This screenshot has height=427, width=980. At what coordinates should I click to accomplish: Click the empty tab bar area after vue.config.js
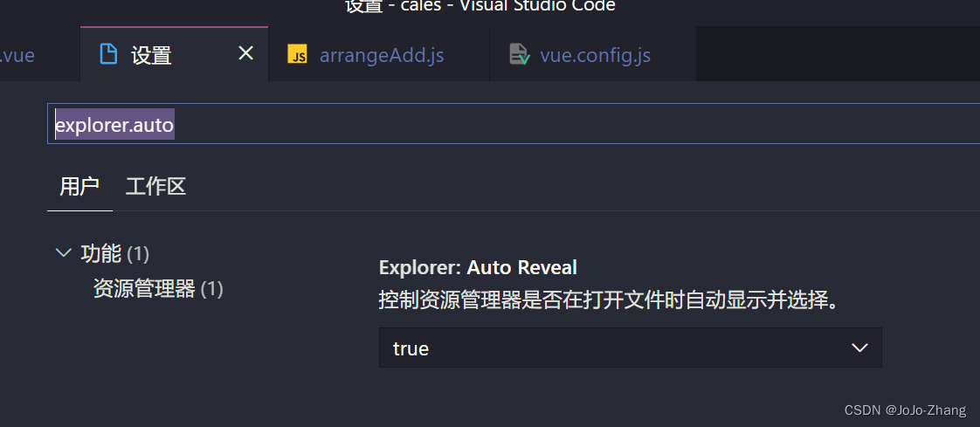(839, 54)
